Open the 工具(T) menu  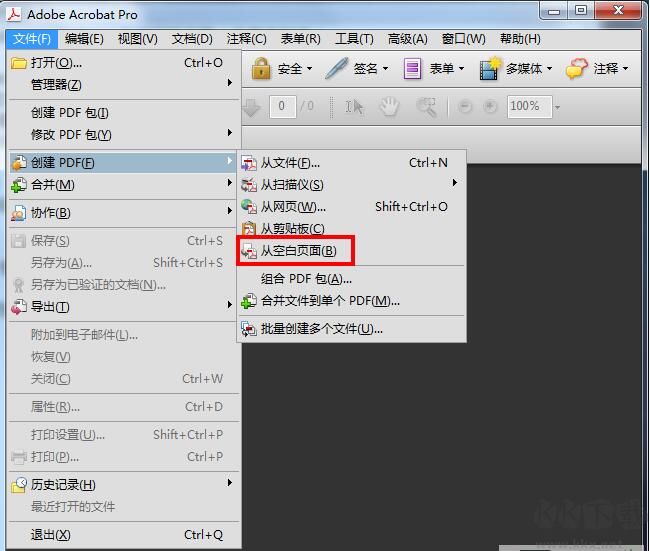coord(354,39)
